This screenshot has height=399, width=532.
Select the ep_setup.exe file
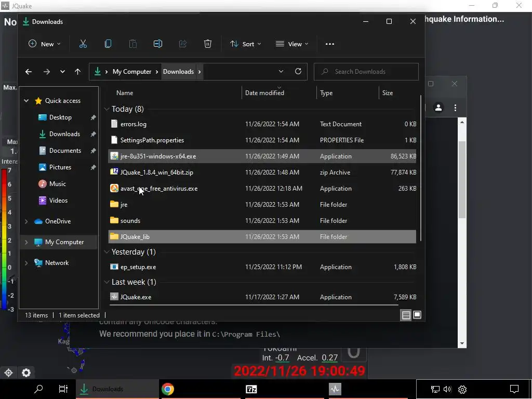tap(262, 267)
